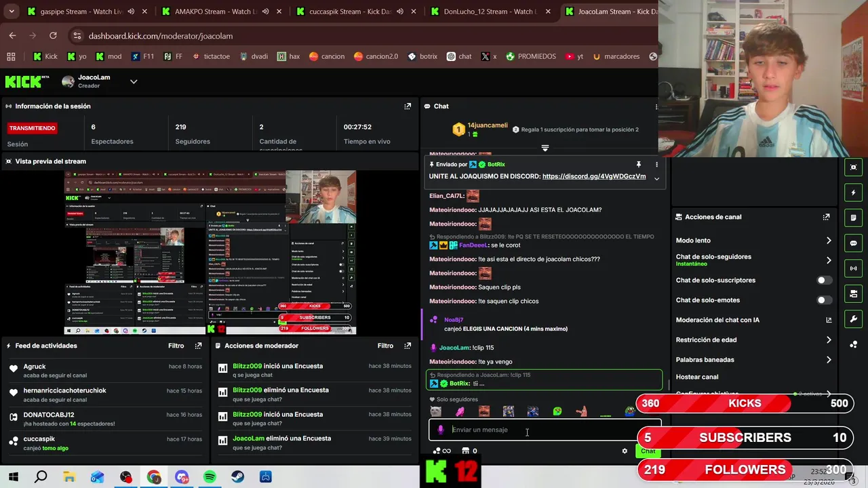Pop out the Información de la sesión panel
The image size is (868, 488).
408,106
